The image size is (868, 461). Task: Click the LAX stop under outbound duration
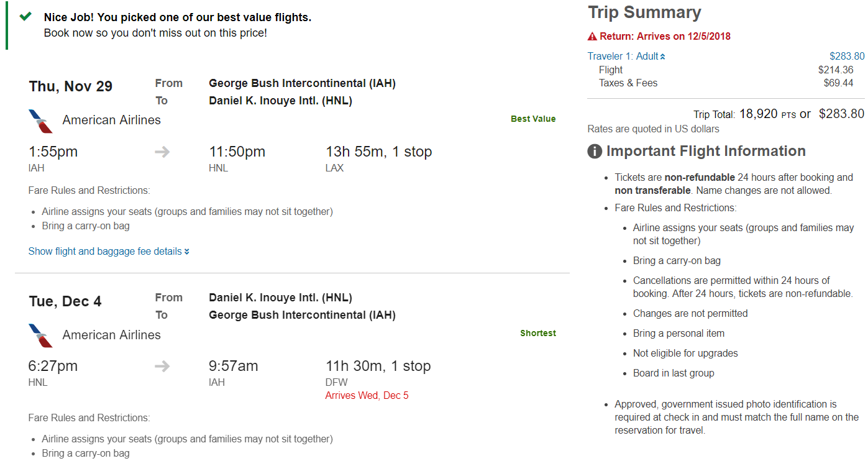tap(334, 168)
